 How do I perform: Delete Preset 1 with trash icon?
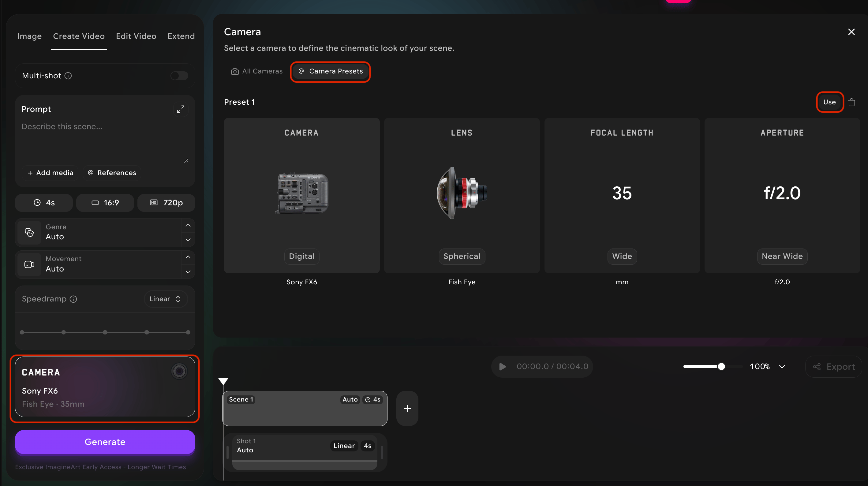pyautogui.click(x=851, y=102)
